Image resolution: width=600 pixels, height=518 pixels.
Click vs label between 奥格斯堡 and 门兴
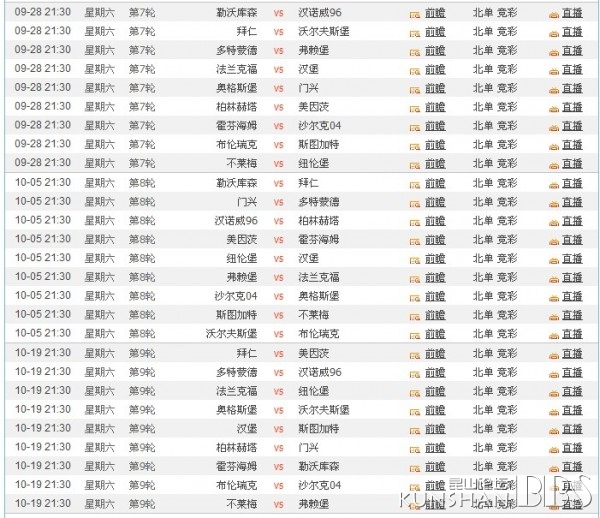(279, 89)
